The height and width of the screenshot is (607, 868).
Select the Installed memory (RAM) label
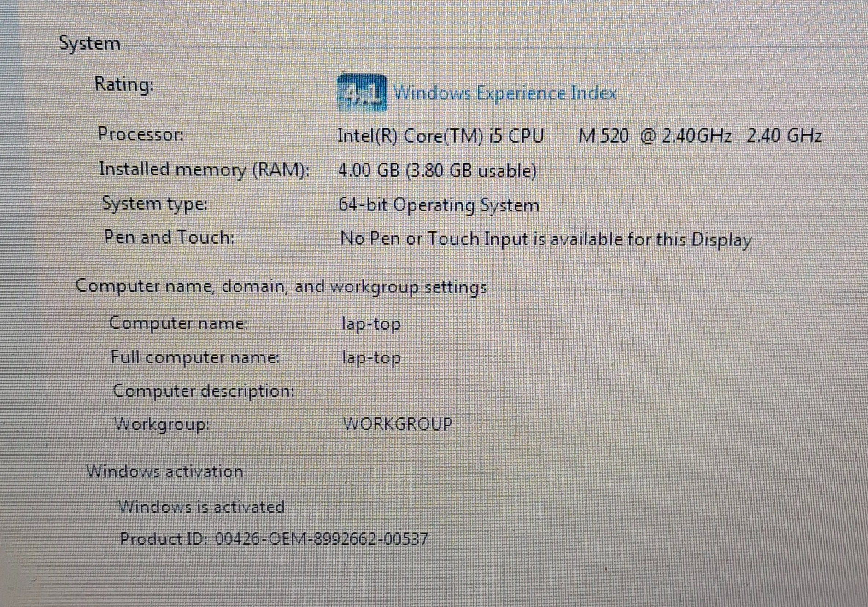[205, 169]
